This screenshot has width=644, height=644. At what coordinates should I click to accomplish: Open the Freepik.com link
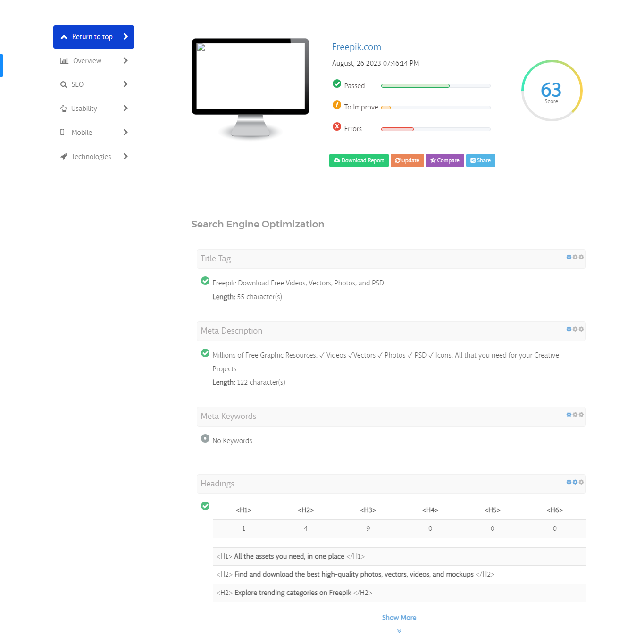[356, 46]
